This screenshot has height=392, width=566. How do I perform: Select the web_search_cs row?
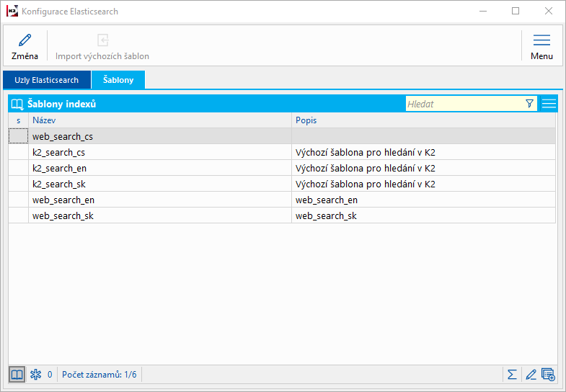pyautogui.click(x=282, y=136)
